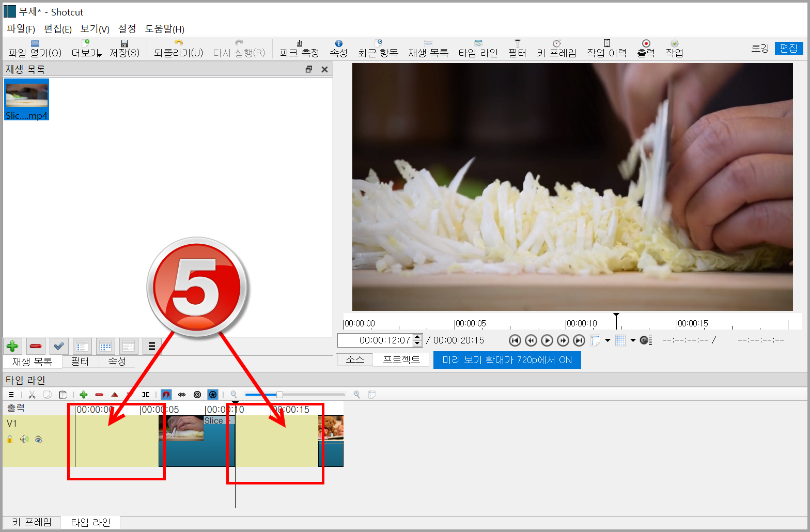The image size is (810, 532).
Task: Switch to the 소스 player tab
Action: (x=355, y=359)
